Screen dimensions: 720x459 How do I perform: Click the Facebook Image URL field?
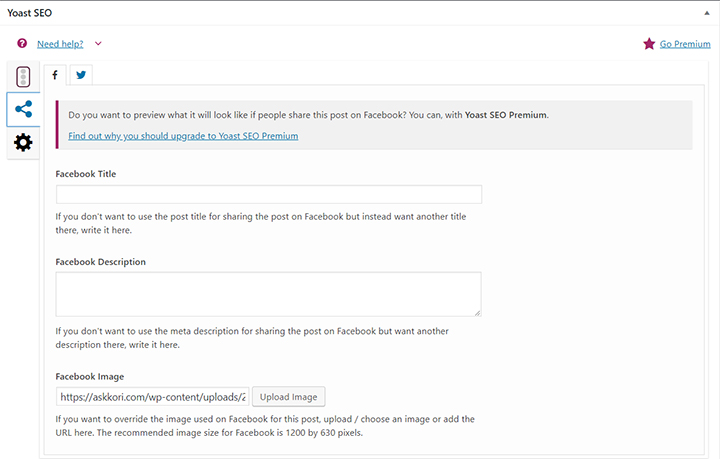point(153,397)
